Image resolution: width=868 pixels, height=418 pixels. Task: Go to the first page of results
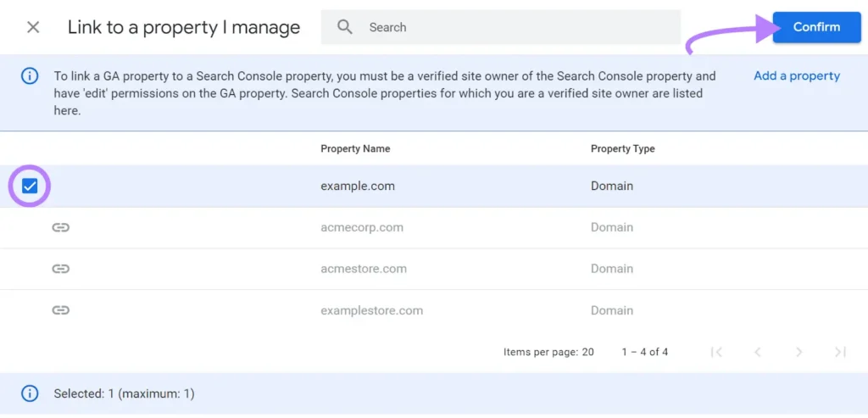point(716,352)
